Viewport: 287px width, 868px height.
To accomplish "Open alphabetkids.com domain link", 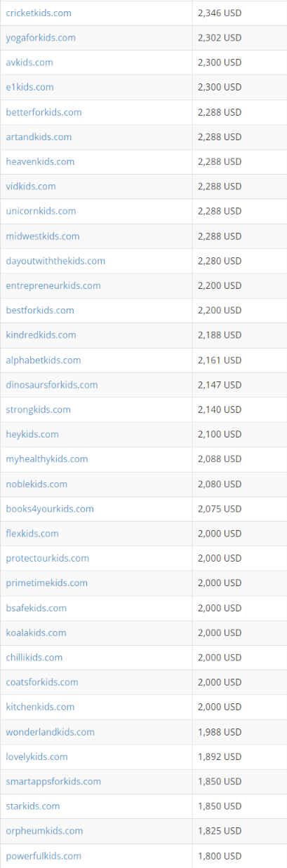I will click(x=44, y=360).
